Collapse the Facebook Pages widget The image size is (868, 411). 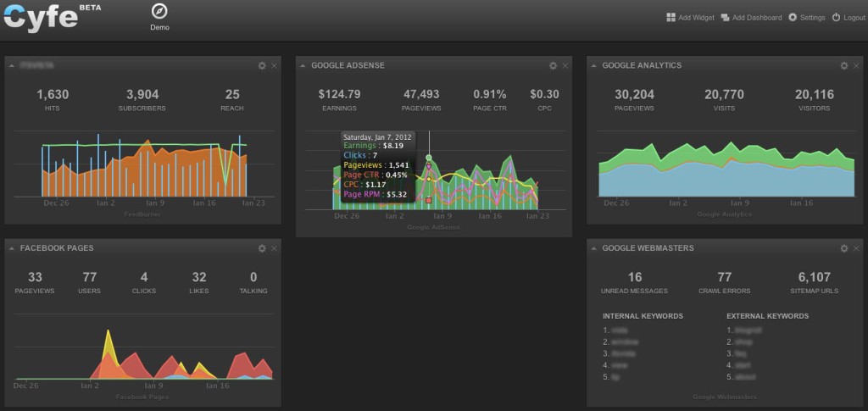[12, 249]
